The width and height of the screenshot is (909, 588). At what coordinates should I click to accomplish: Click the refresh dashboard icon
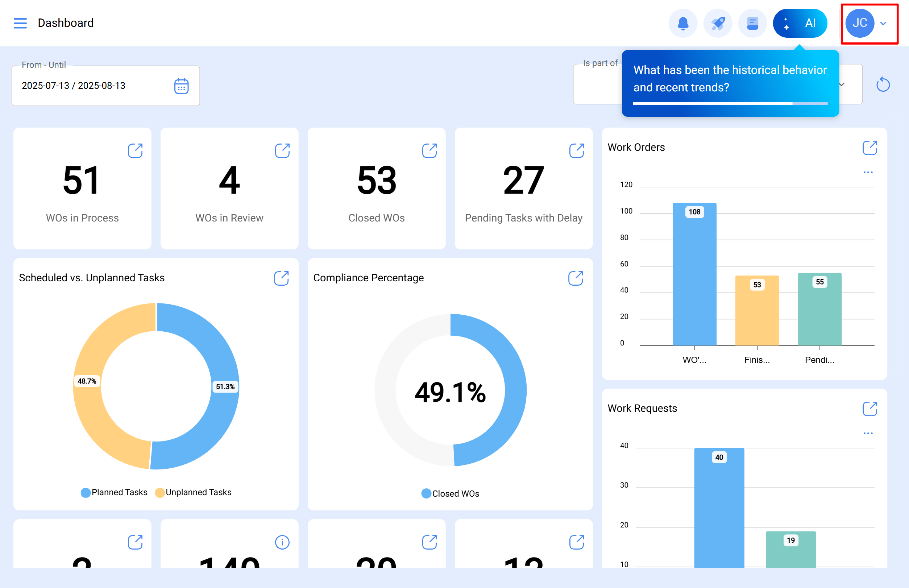pyautogui.click(x=883, y=84)
